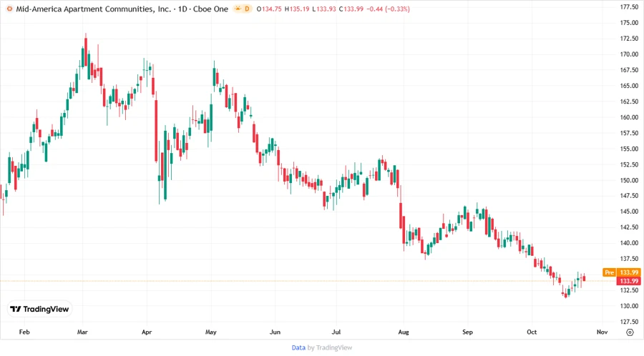644x356 pixels.
Task: Click the Oct label on the time axis
Action: click(x=532, y=332)
